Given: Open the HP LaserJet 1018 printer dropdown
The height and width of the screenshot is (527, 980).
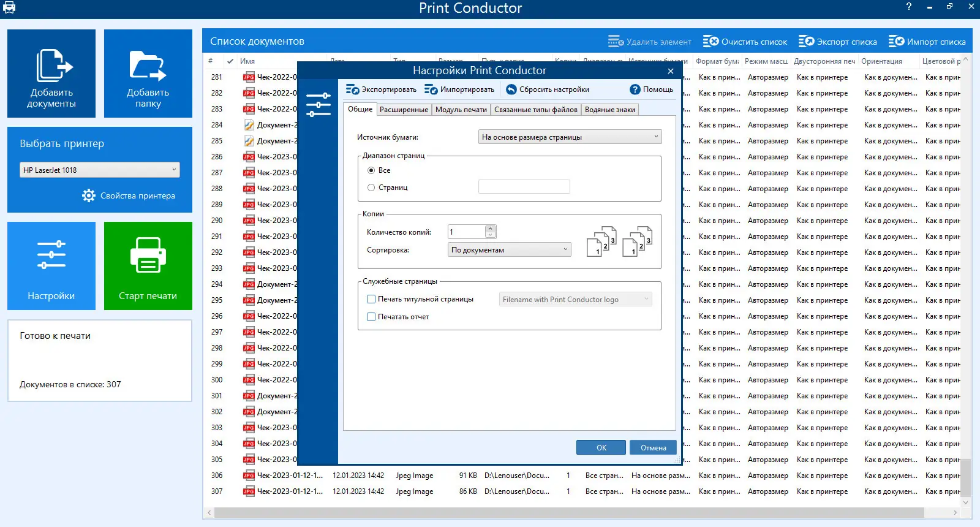Looking at the screenshot, I should click(x=100, y=170).
